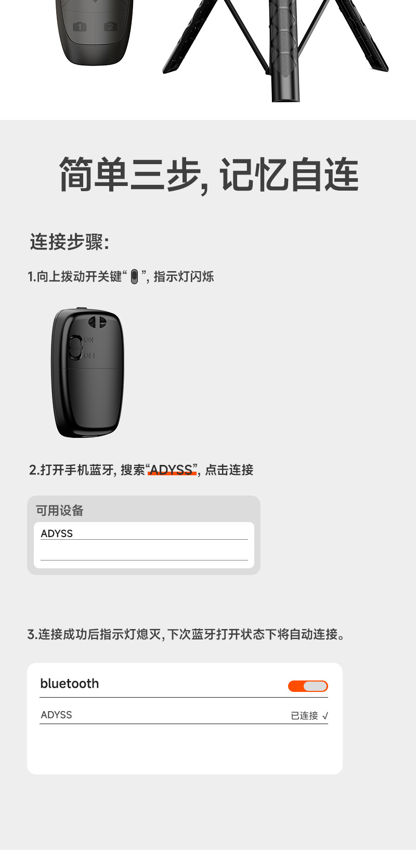Screen dimensions: 416x868
Task: Click the 已连接 status text
Action: (304, 716)
